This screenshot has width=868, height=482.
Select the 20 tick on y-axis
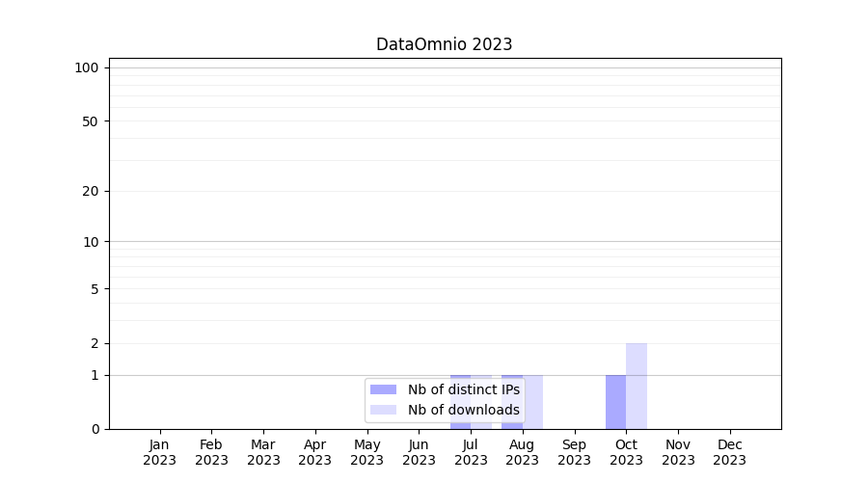click(91, 191)
